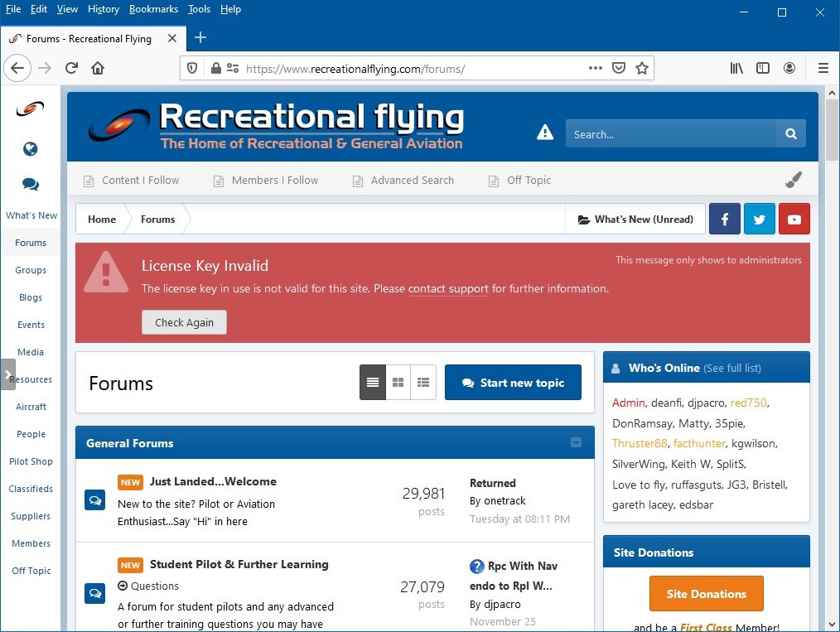The width and height of the screenshot is (840, 632).
Task: Open the Returned latest post link
Action: [x=492, y=483]
